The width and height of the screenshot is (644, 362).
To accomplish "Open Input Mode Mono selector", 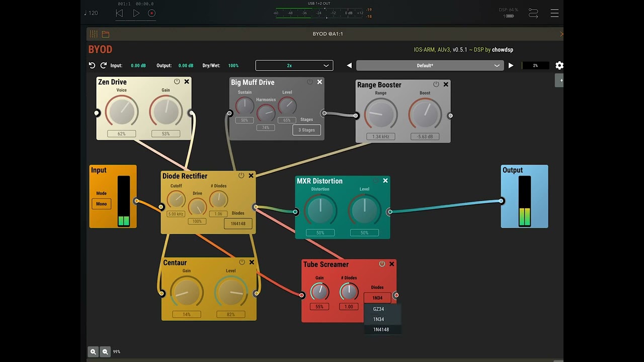I will [101, 204].
